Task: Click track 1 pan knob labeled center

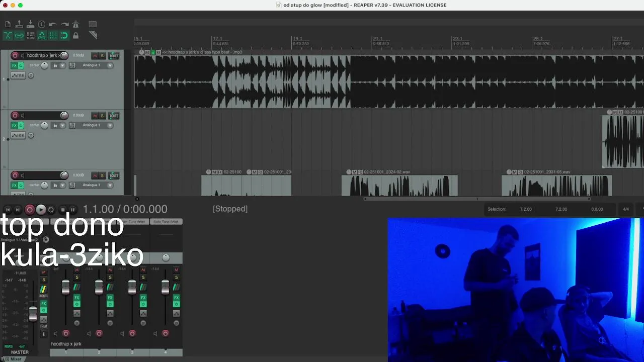Action: tap(44, 65)
